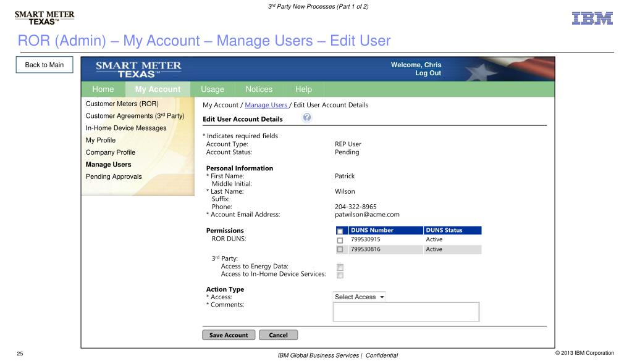Click the Personal Information heading
The image size is (632, 364).
pos(240,168)
